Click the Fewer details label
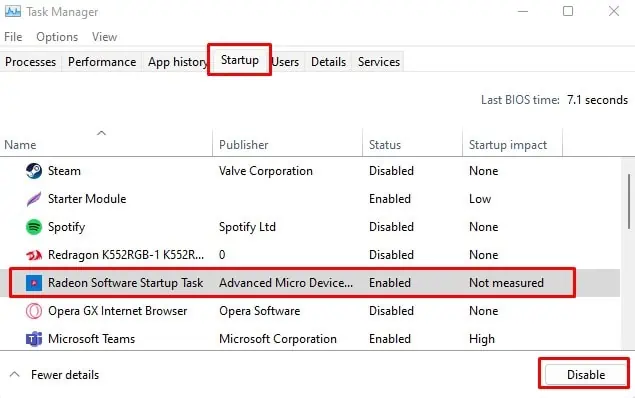This screenshot has height=398, width=635. (x=65, y=375)
